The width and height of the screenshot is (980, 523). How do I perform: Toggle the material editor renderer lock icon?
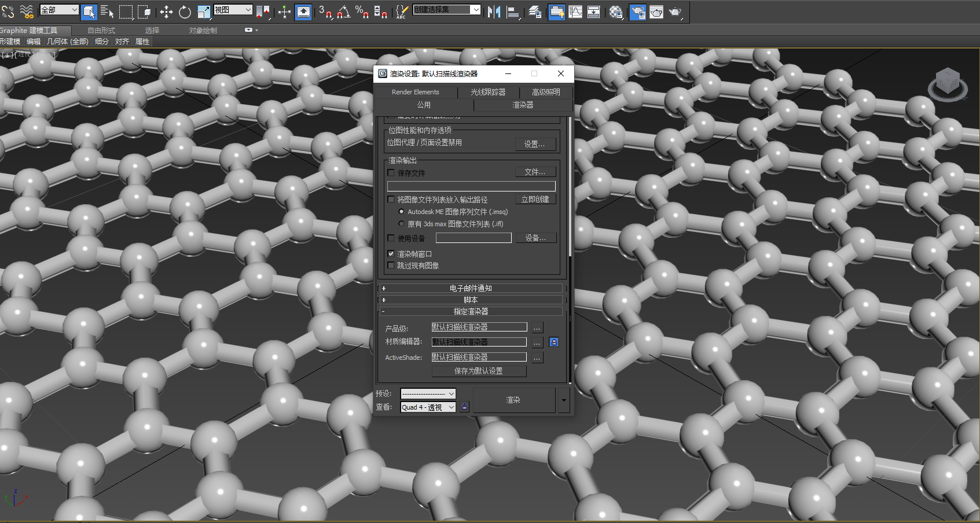click(554, 342)
